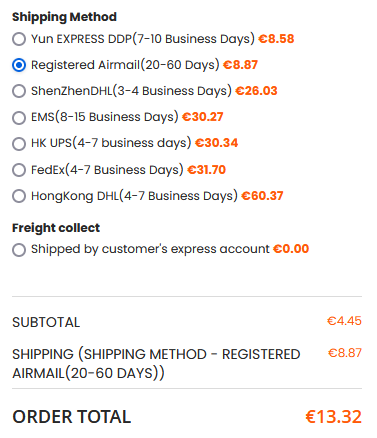Select Yun EXPRESS DDP shipping radio button
The image size is (377, 438).
(x=19, y=39)
